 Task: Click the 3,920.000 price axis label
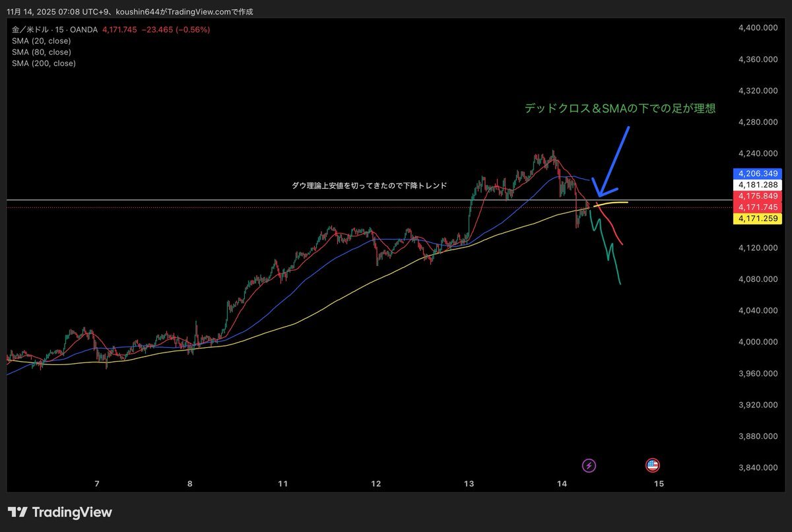(x=758, y=405)
